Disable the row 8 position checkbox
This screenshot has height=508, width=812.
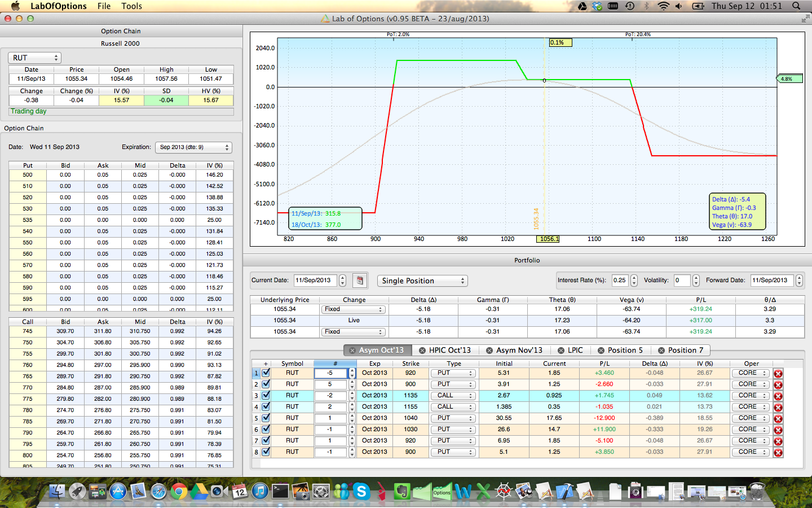[266, 452]
